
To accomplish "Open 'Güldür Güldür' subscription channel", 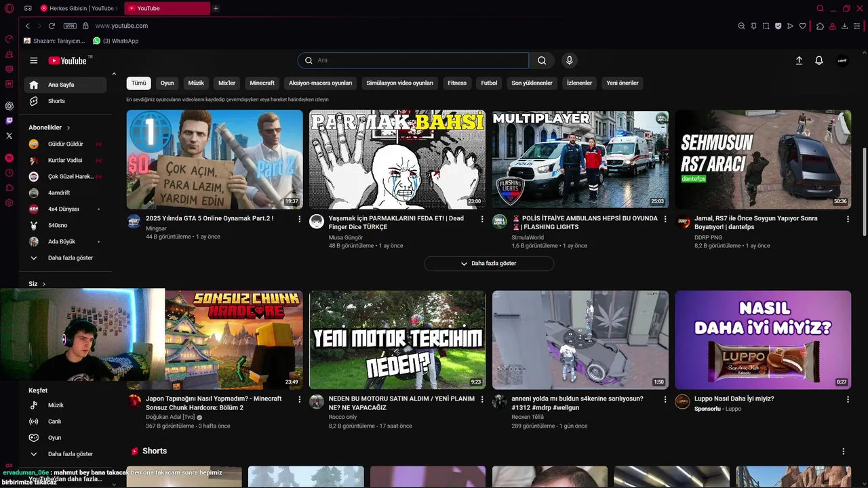I will tap(65, 144).
